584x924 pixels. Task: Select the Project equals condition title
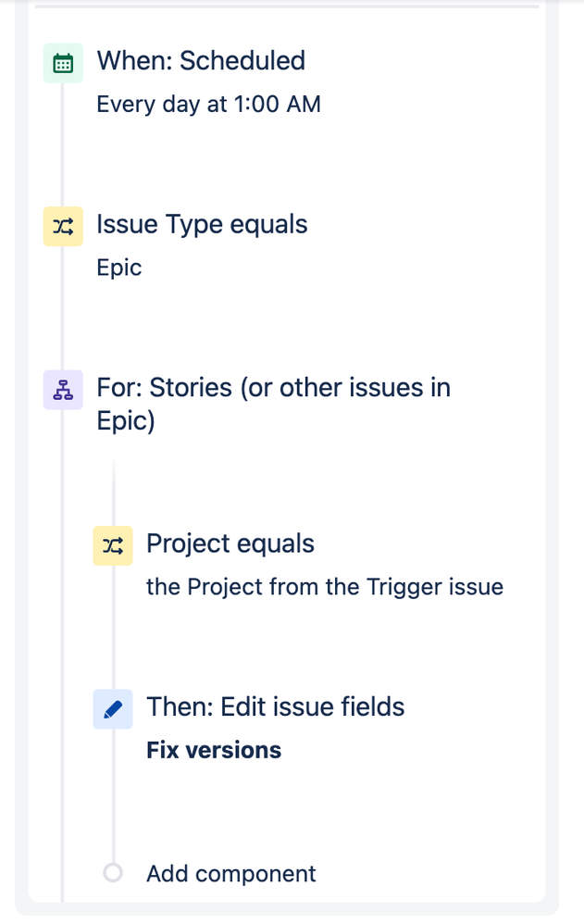(230, 543)
